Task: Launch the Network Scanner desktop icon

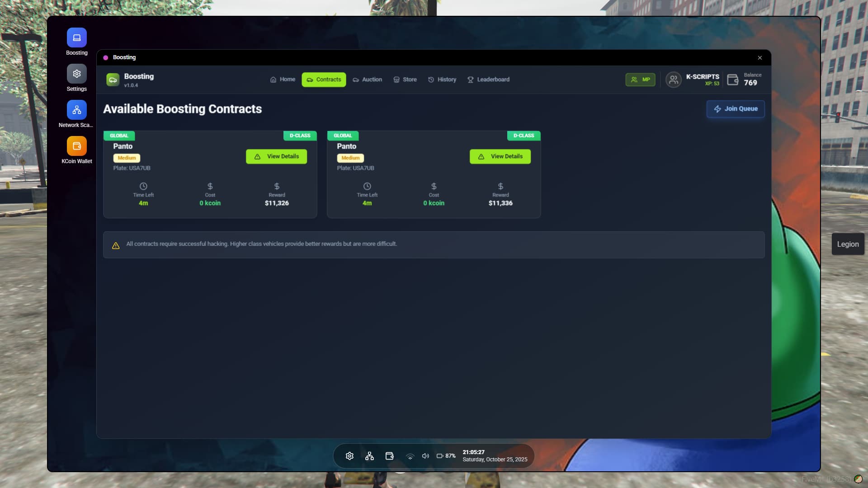Action: 77,110
